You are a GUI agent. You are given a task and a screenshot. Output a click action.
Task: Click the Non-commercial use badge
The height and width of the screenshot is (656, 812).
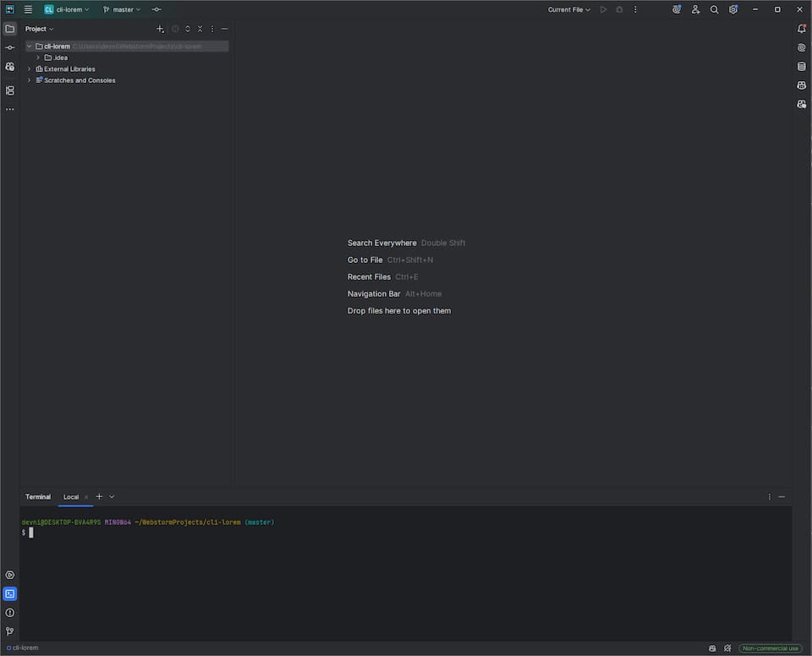[x=770, y=648]
